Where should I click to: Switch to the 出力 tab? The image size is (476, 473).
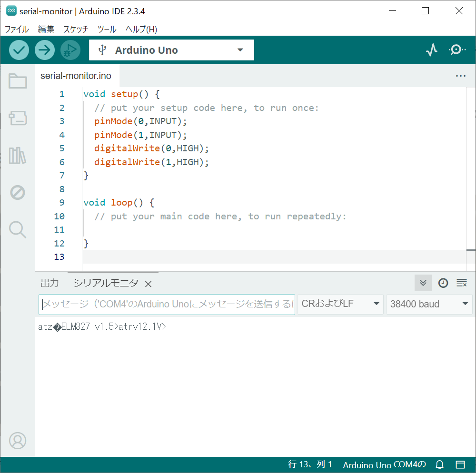[x=50, y=283]
